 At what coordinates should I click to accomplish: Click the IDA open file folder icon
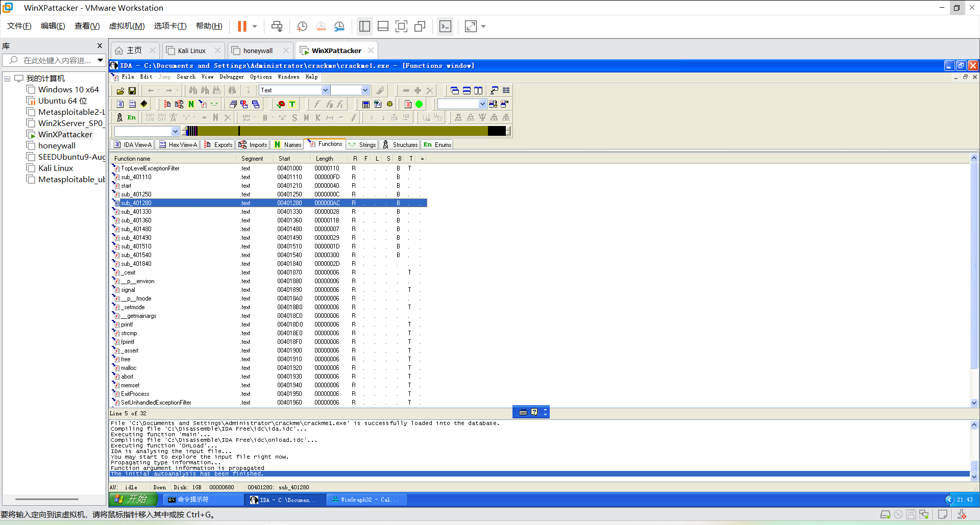120,91
